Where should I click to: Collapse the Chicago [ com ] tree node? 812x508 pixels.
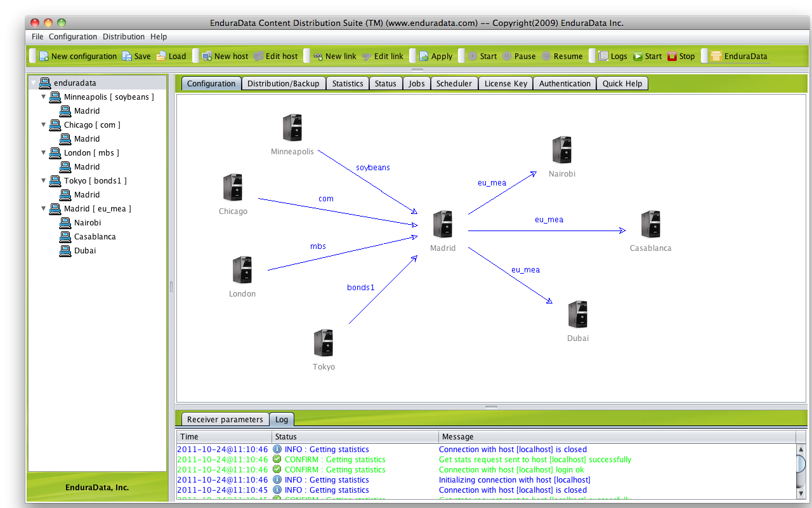point(43,124)
